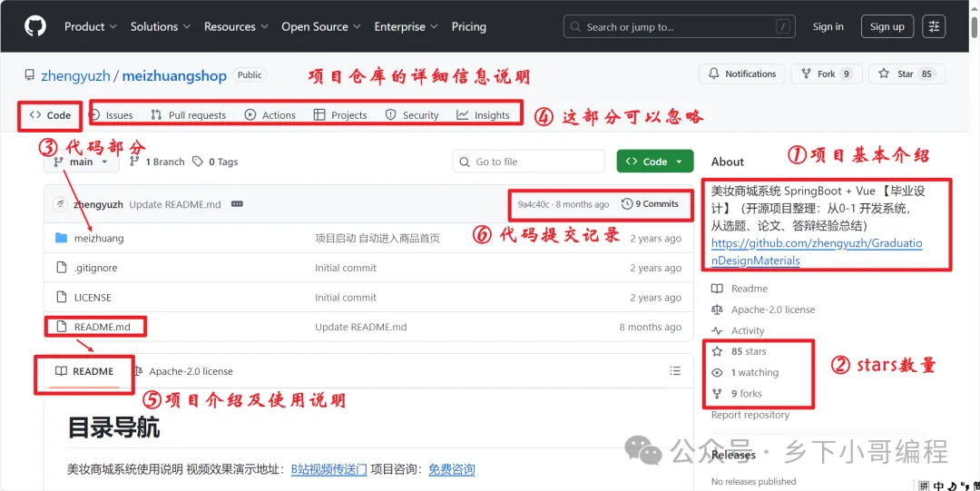
Task: Switch to the Issues tab
Action: pos(112,115)
